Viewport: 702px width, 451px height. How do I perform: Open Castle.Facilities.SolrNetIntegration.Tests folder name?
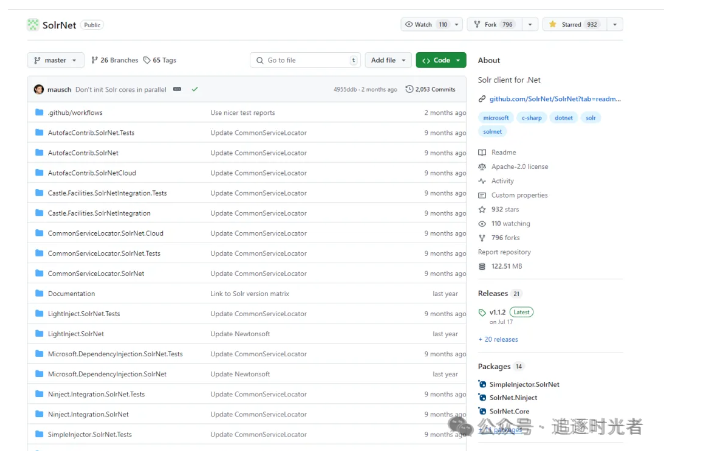107,193
